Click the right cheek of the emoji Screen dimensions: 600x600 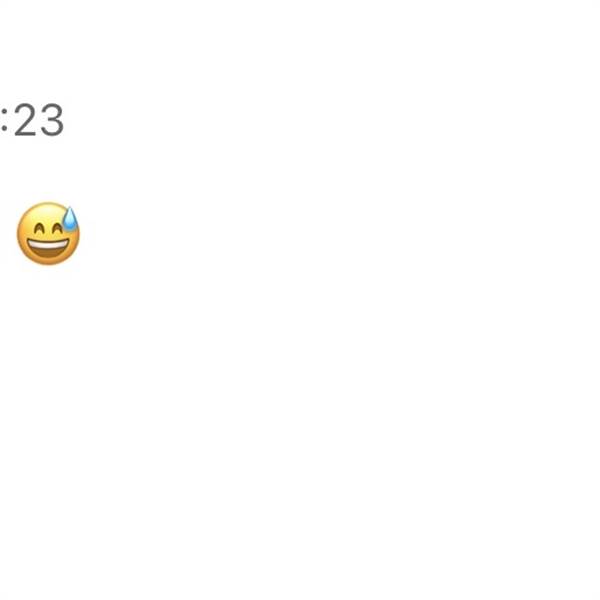click(x=73, y=239)
